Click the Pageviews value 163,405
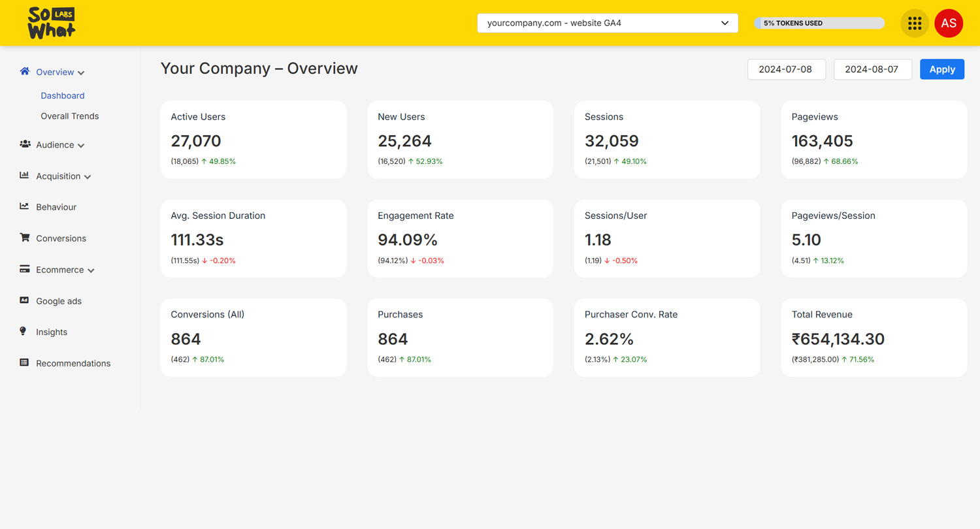 pyautogui.click(x=823, y=141)
